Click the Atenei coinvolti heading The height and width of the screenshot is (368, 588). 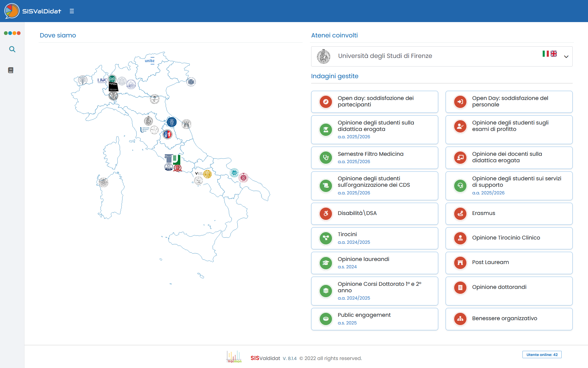[334, 35]
